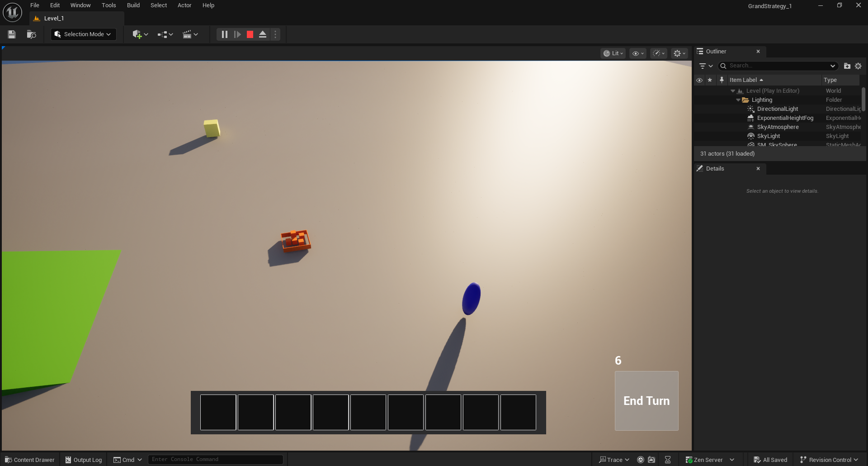Select the SkyAtmosphere actor
868x466 pixels.
(x=778, y=127)
